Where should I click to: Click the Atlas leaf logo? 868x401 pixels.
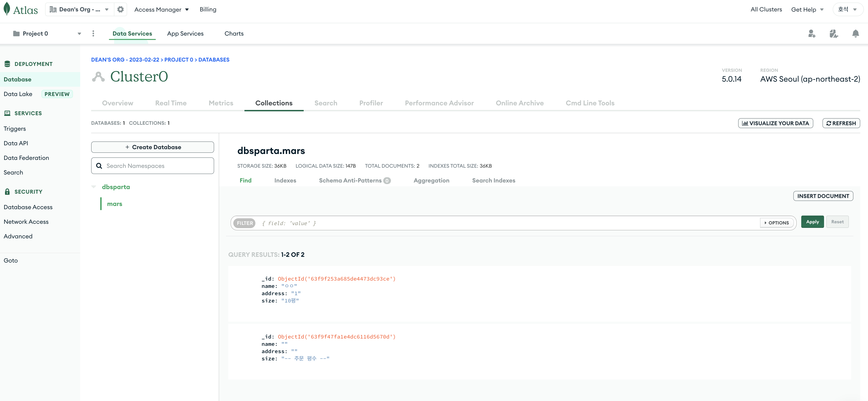[7, 9]
